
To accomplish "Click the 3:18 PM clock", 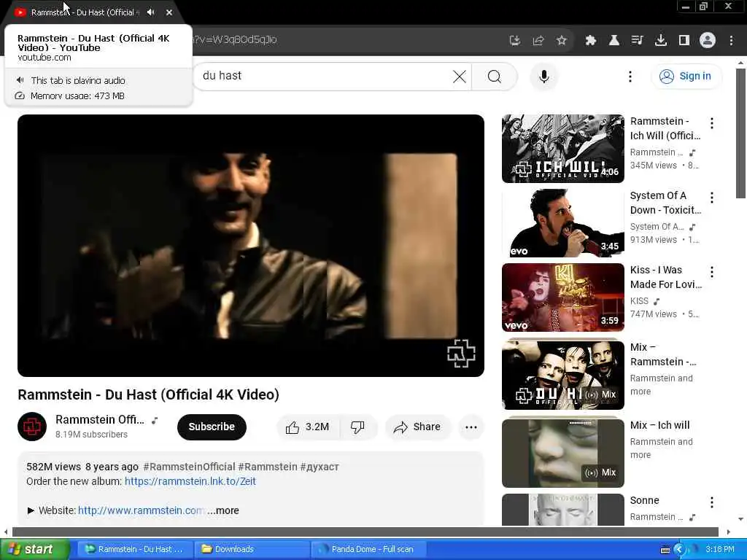I will tap(720, 550).
